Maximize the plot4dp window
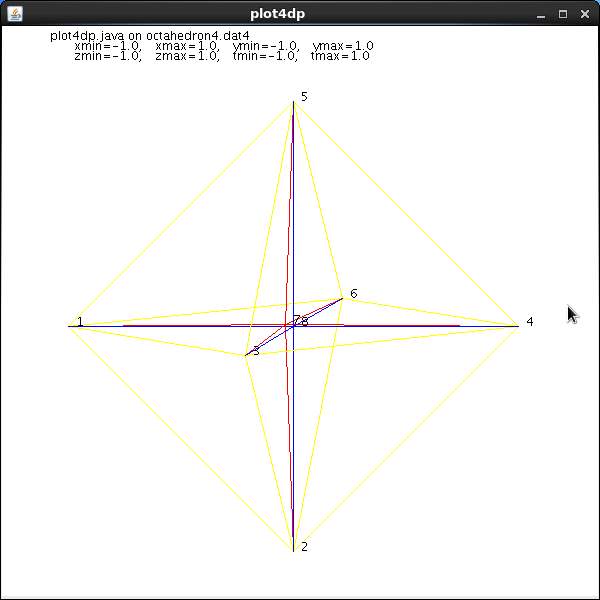The width and height of the screenshot is (600, 600). coord(562,15)
